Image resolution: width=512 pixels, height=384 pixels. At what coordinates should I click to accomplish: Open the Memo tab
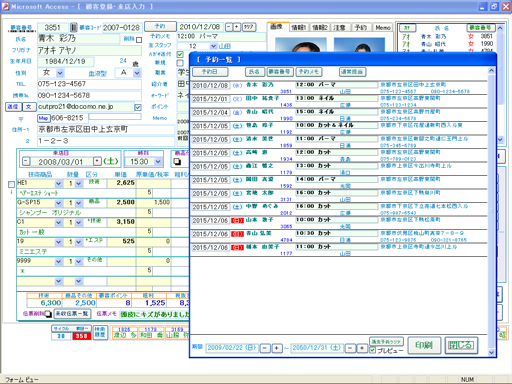383,27
